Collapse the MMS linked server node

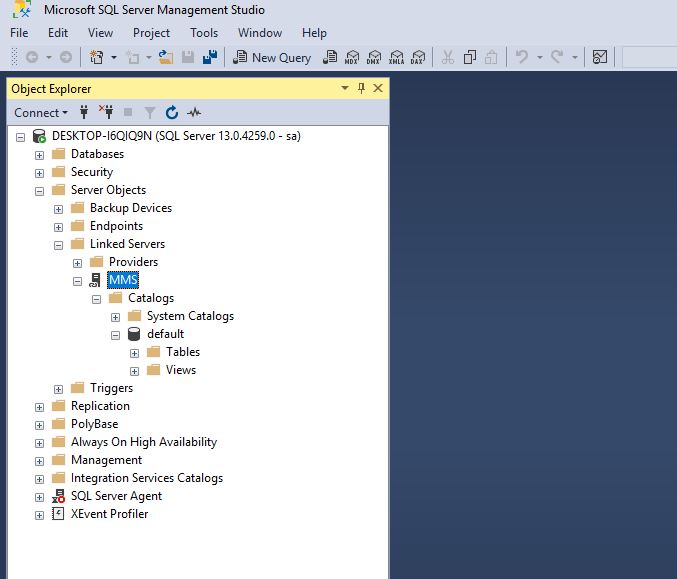coord(77,282)
